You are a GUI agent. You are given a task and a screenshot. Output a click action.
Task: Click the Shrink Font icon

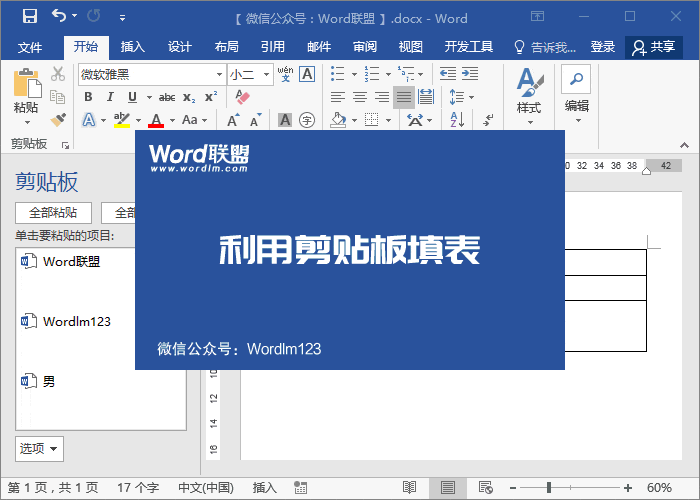tap(255, 120)
